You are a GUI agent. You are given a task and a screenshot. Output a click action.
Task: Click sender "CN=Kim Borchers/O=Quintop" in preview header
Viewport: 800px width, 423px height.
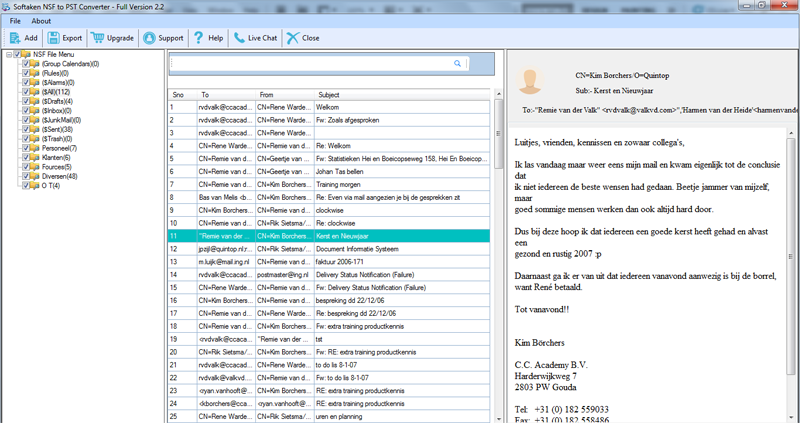(x=622, y=76)
